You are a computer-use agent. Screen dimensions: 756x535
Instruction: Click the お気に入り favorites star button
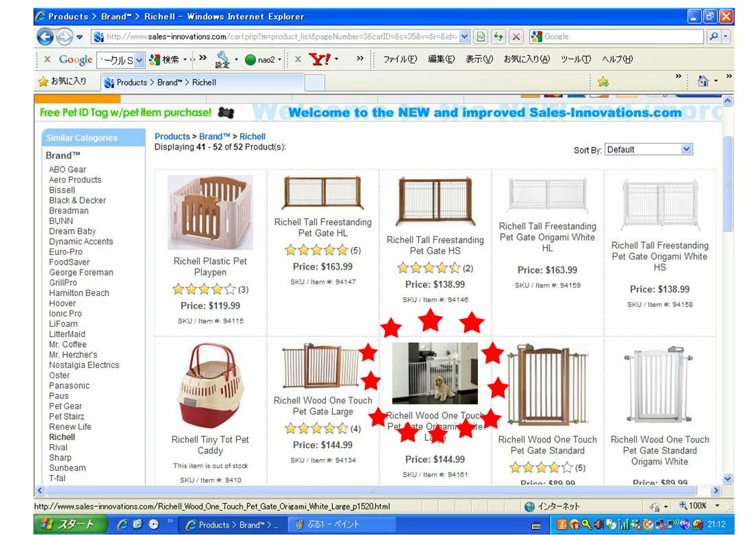pyautogui.click(x=62, y=82)
